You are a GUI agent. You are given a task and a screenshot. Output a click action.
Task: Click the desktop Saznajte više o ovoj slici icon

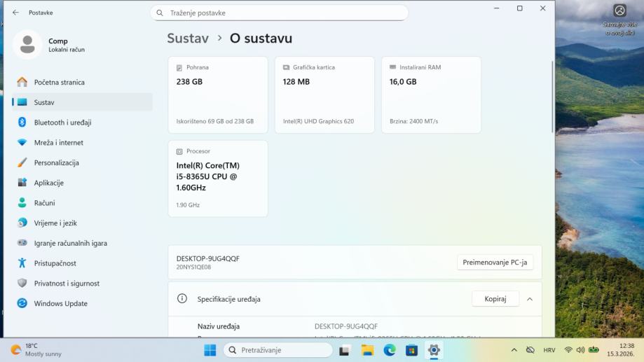619,20
